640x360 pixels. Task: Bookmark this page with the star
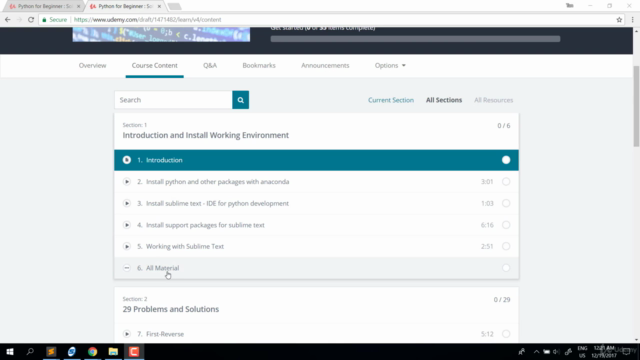pos(619,20)
